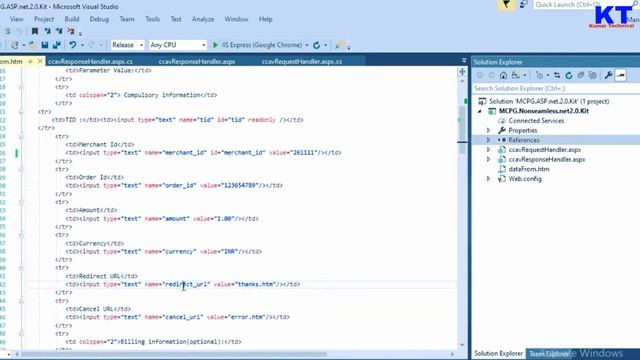640x360 pixels.
Task: Open the Tools menu
Action: [x=153, y=19]
